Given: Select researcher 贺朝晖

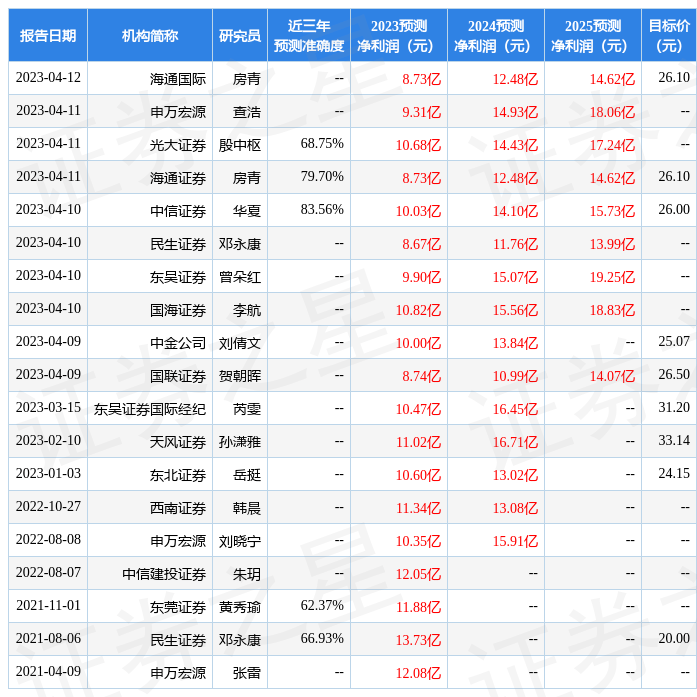Looking at the screenshot, I should (240, 376).
